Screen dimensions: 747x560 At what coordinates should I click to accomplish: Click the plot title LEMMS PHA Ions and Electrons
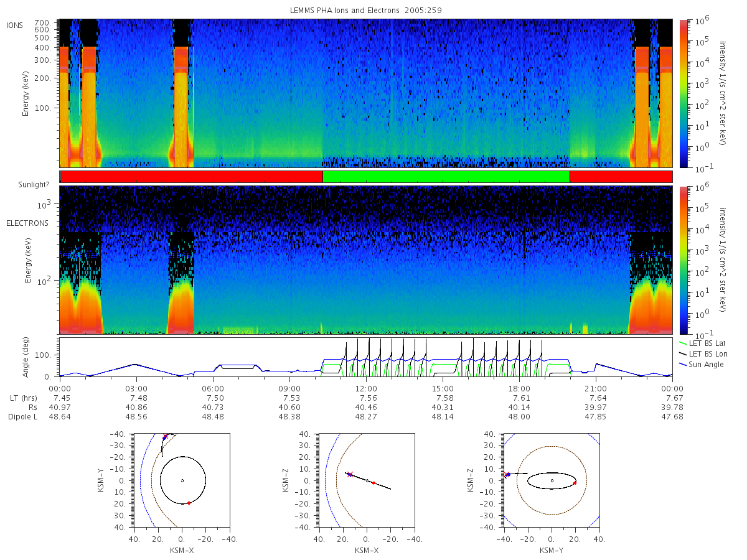point(366,11)
